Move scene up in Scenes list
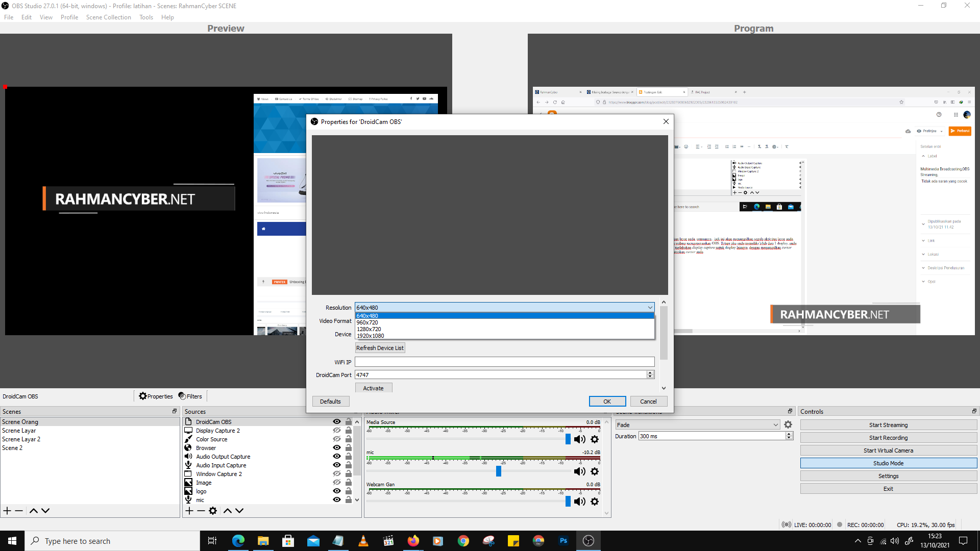 [x=34, y=511]
